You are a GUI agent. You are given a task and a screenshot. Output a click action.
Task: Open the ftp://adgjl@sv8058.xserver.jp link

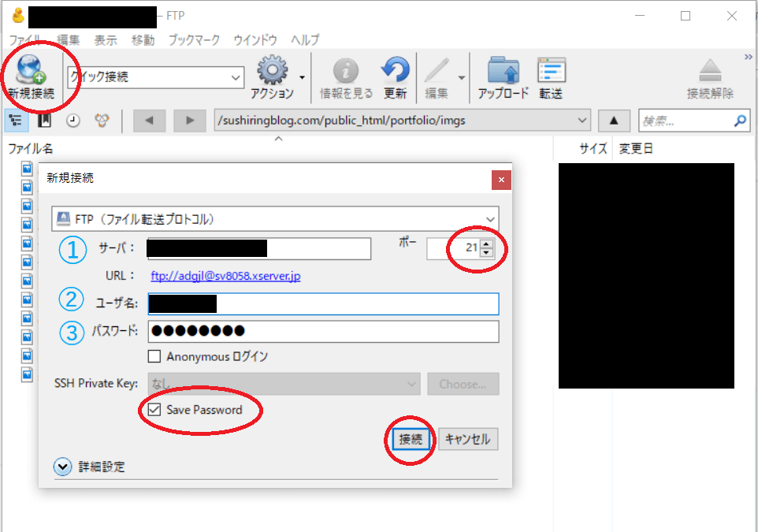[225, 276]
